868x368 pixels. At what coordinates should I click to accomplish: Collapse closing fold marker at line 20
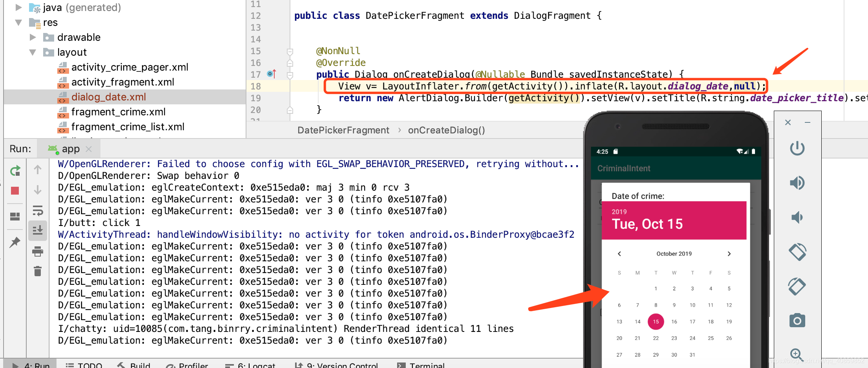(290, 110)
